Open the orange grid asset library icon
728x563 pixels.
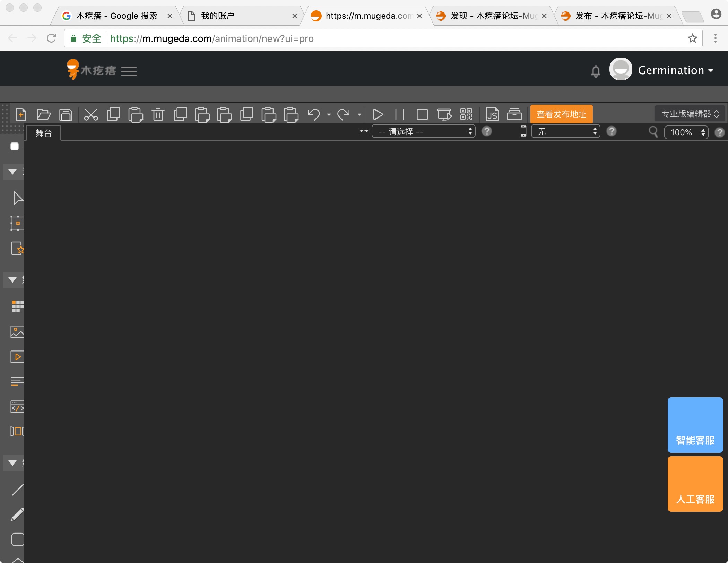click(18, 306)
